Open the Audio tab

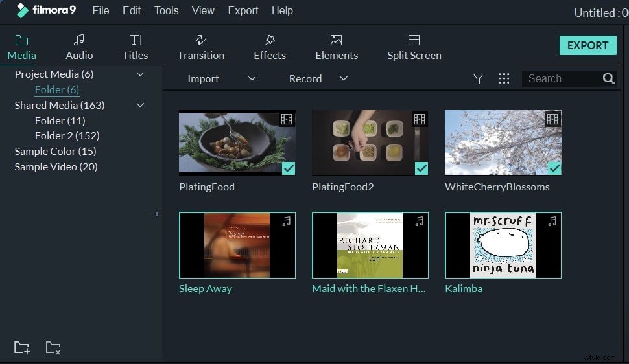click(x=79, y=47)
